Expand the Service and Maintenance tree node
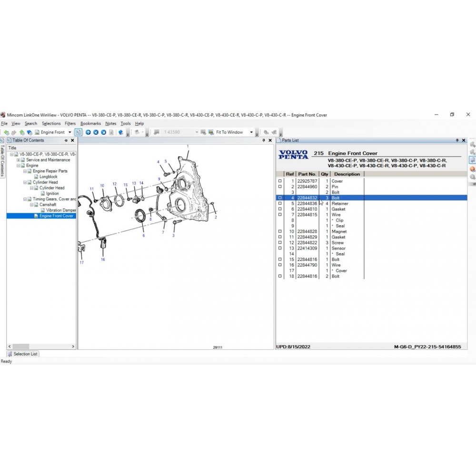The image size is (476, 476). coord(18,160)
